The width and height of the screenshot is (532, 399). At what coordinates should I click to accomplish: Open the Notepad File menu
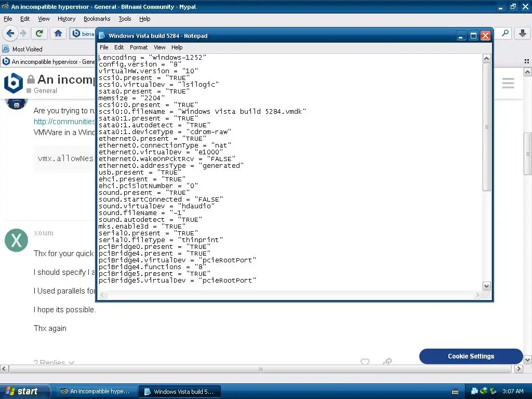pos(104,47)
